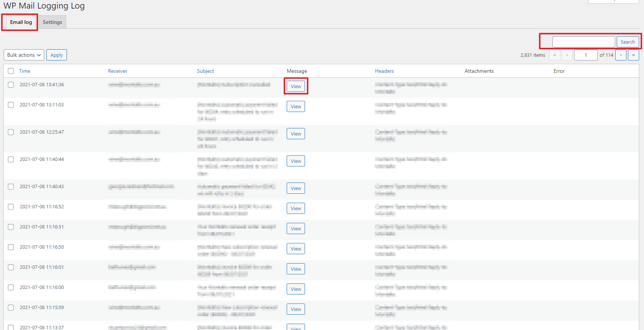Check the row for 2021-07-08 12:25:47
This screenshot has width=644, height=330.
[11, 132]
